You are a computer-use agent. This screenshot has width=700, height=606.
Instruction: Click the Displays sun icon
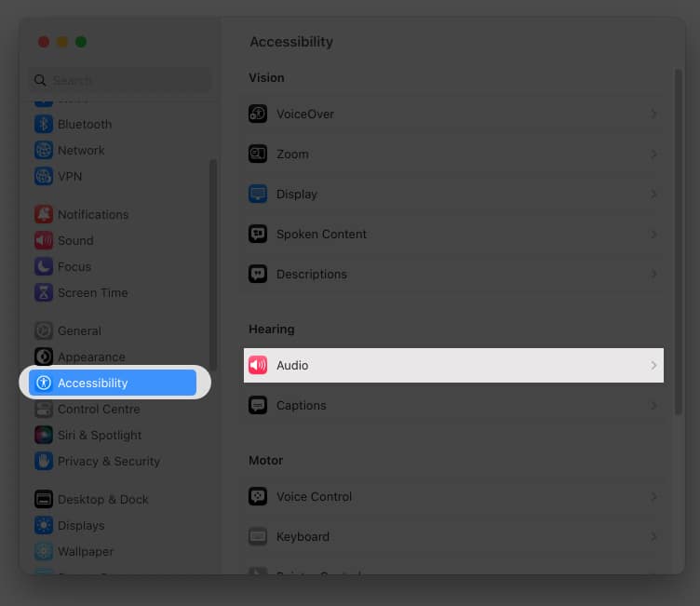pos(44,526)
